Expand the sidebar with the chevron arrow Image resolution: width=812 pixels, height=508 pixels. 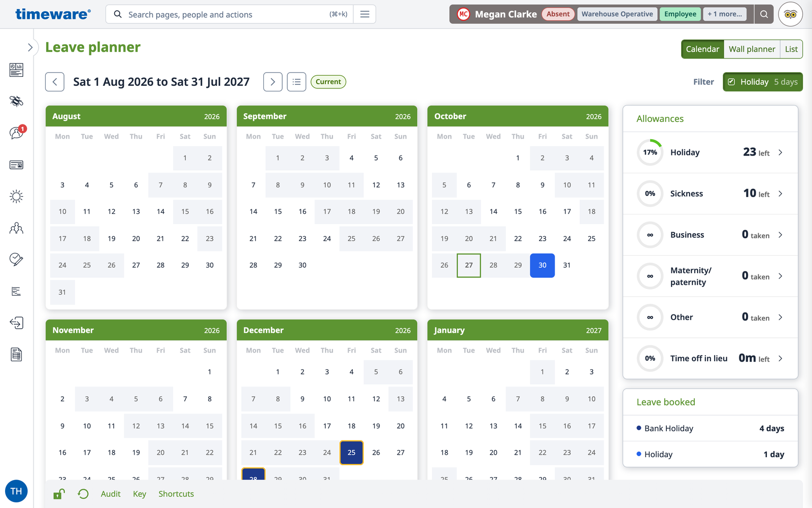[x=30, y=47]
